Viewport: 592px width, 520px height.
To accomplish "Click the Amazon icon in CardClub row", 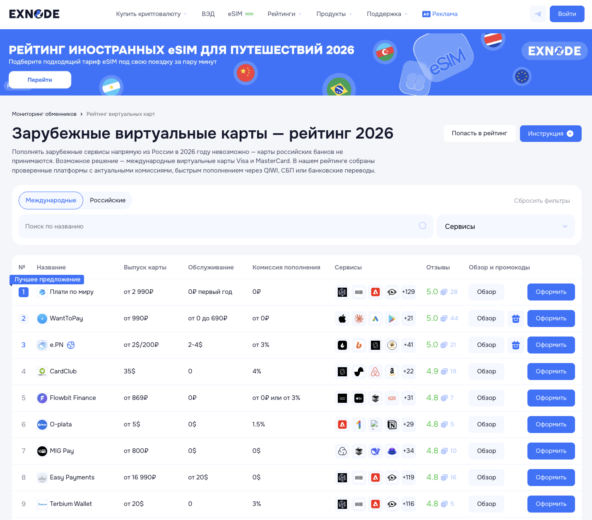I will (392, 372).
